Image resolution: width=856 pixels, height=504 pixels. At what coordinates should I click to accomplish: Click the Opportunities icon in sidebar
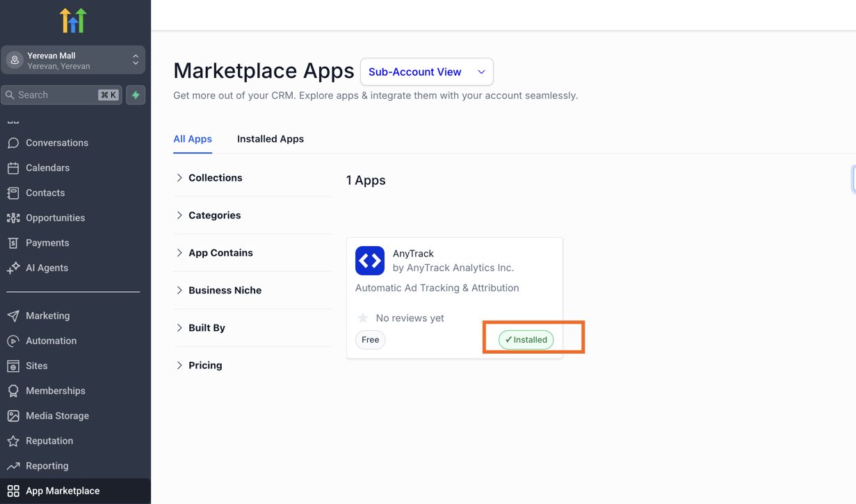(13, 218)
